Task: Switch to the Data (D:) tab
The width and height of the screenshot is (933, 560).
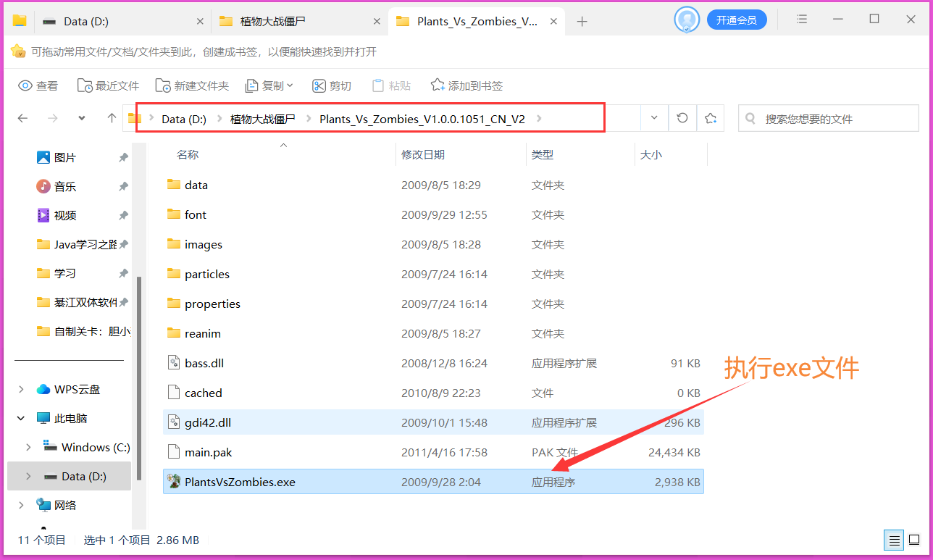Action: tap(122, 21)
